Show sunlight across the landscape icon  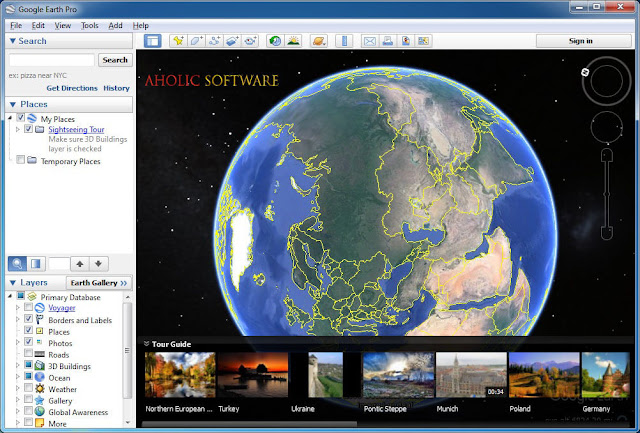[x=293, y=41]
